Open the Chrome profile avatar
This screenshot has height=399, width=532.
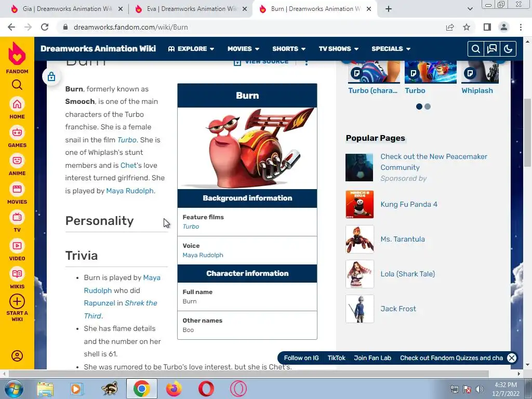click(504, 27)
